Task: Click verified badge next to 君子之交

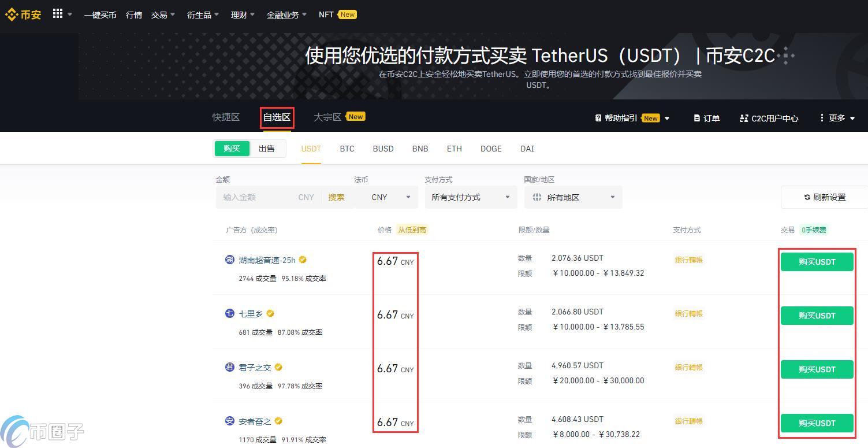Action: point(278,367)
